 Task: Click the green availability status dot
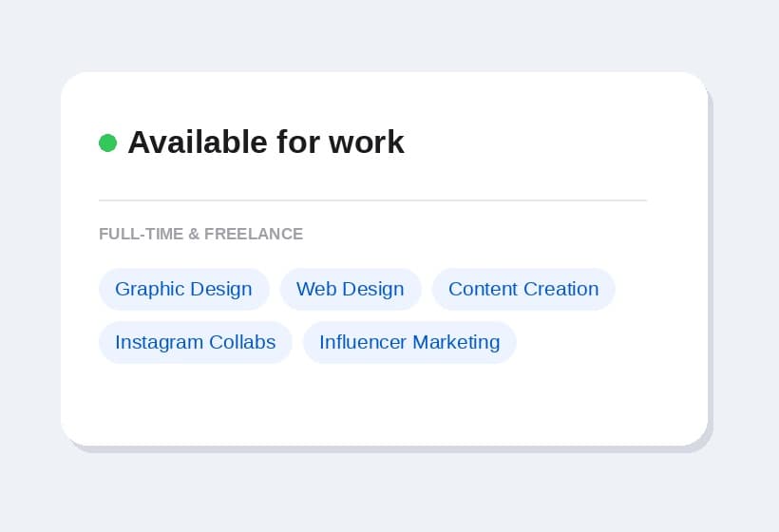pos(107,143)
